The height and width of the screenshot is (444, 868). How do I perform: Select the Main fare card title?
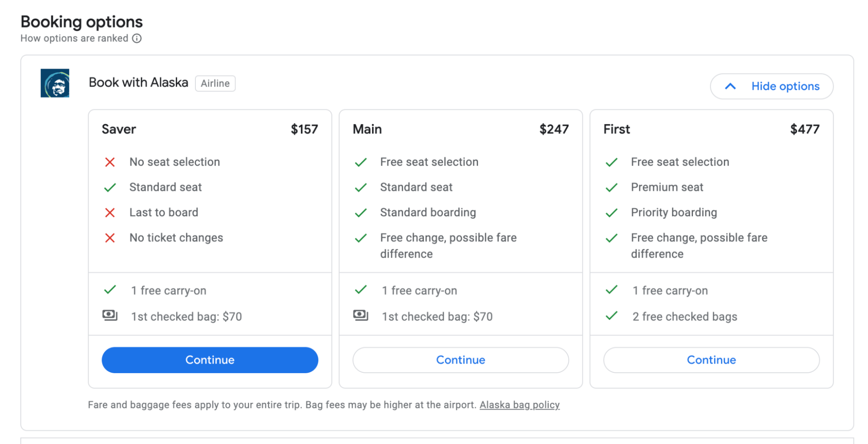point(367,129)
